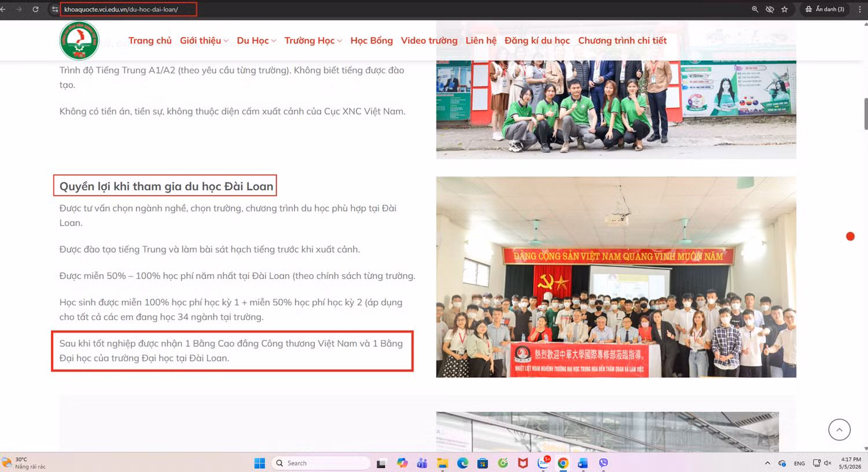This screenshot has width=868, height=472.
Task: Open the Chrome three-dot menu
Action: tap(860, 9)
